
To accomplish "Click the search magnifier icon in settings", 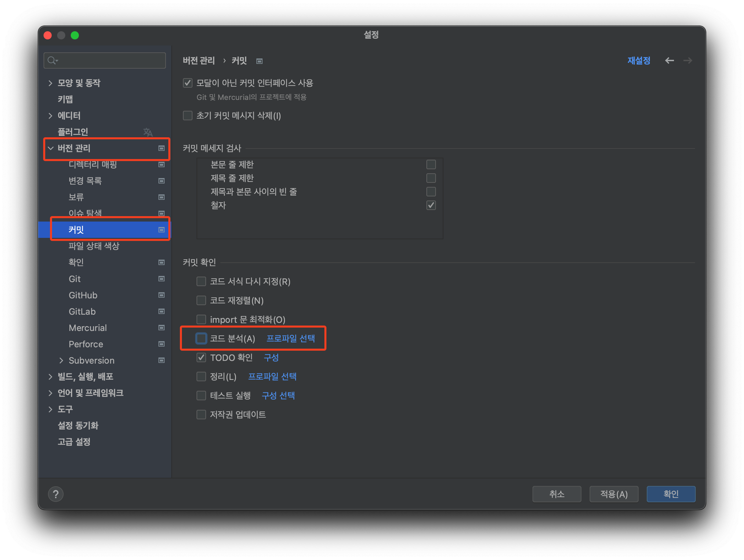I will tap(52, 60).
